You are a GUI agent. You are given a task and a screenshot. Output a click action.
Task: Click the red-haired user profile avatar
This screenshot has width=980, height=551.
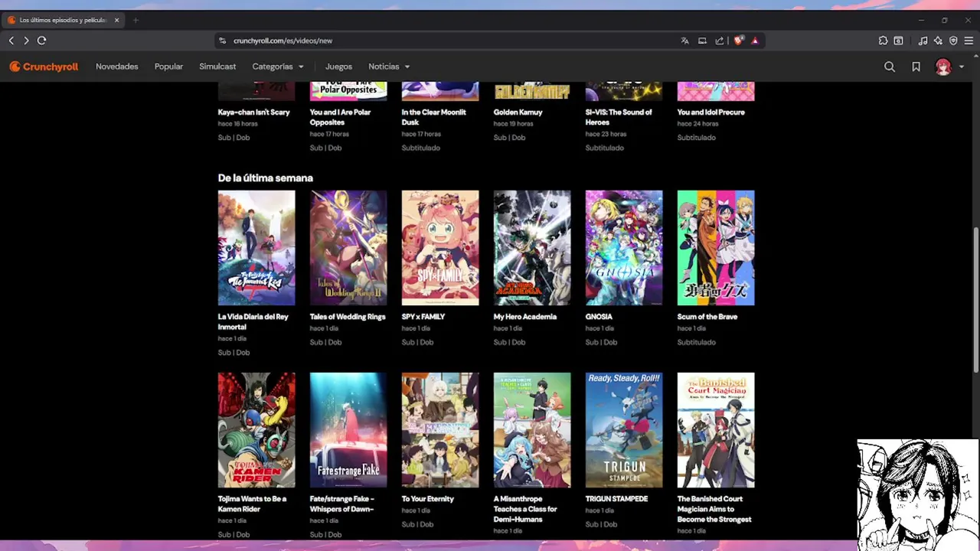pos(943,67)
